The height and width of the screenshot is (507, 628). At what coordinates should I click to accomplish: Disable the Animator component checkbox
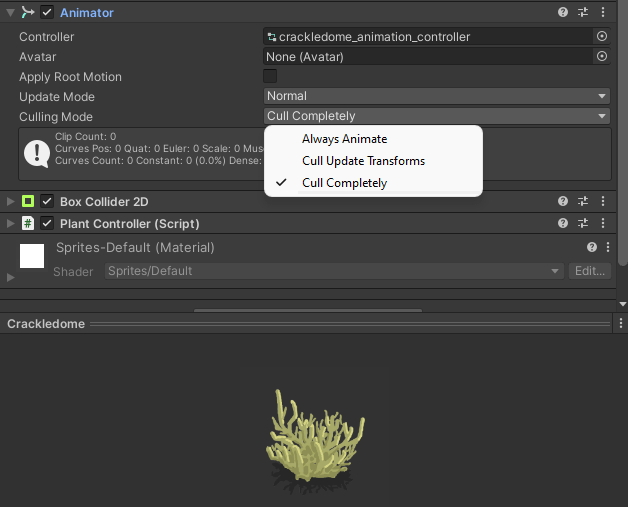[x=47, y=13]
